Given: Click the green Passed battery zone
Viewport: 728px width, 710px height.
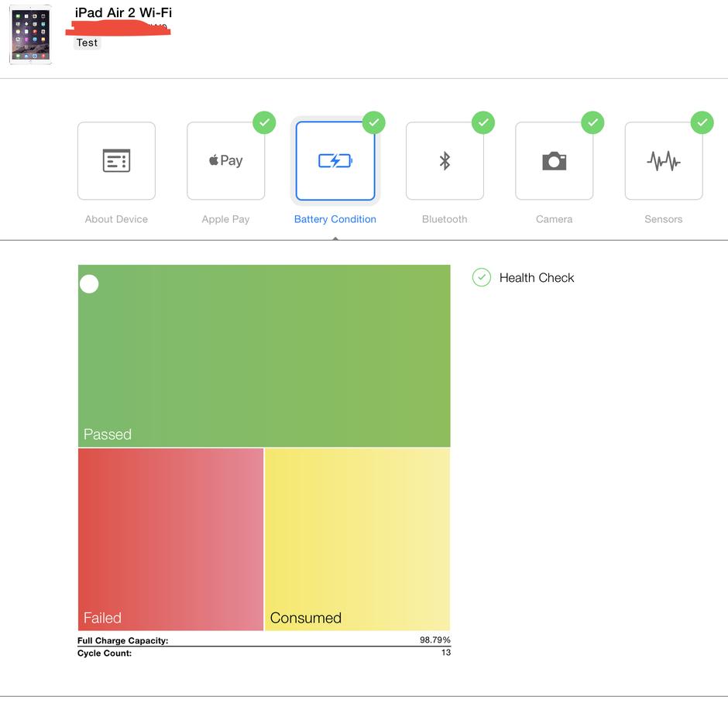Looking at the screenshot, I should [x=264, y=356].
